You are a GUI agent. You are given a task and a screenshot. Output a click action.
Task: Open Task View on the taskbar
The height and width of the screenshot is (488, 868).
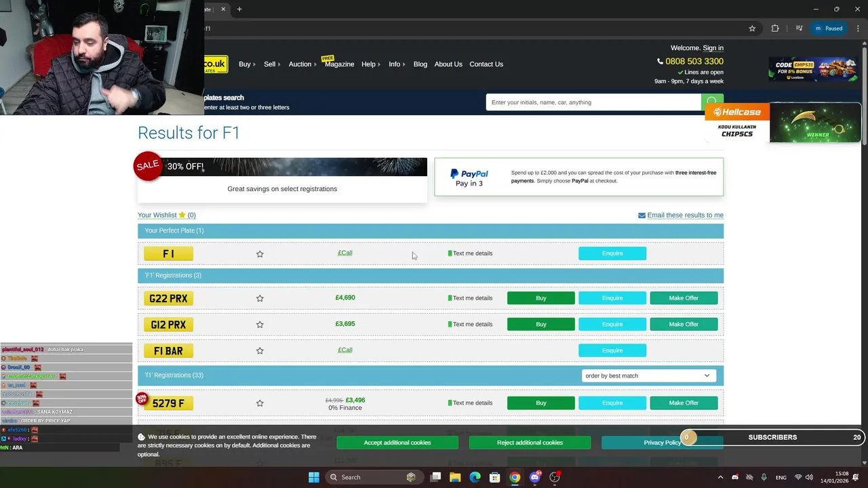tap(436, 477)
